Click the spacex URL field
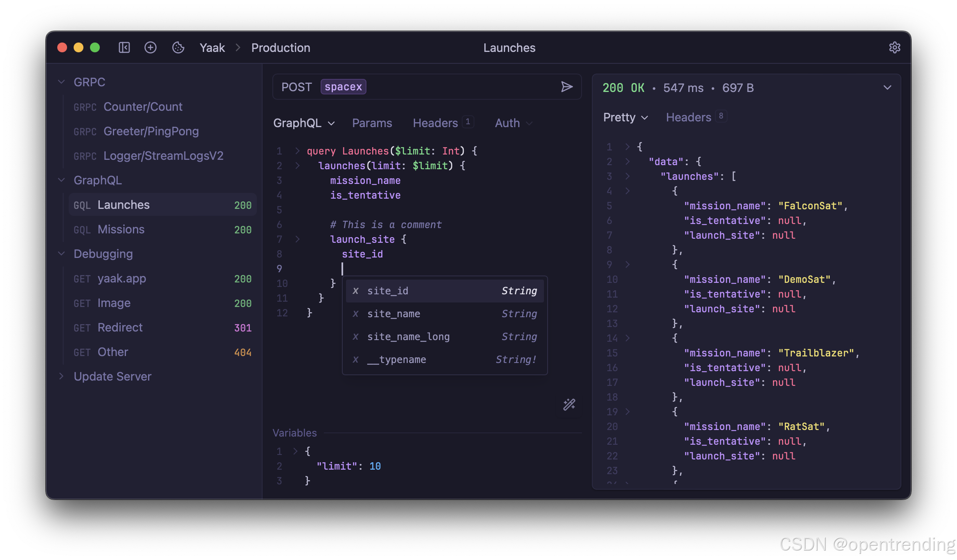The height and width of the screenshot is (560, 957). click(x=343, y=87)
